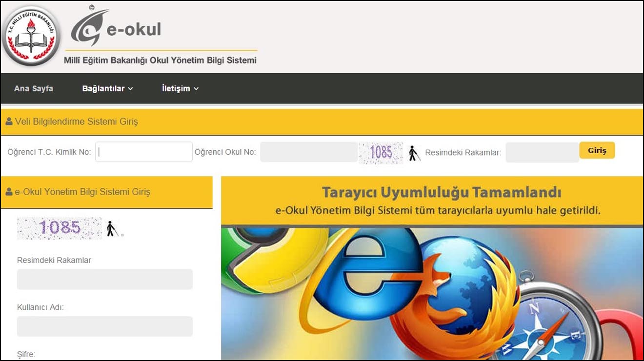Click user icon in e-Okul Yönetim header

tap(9, 192)
